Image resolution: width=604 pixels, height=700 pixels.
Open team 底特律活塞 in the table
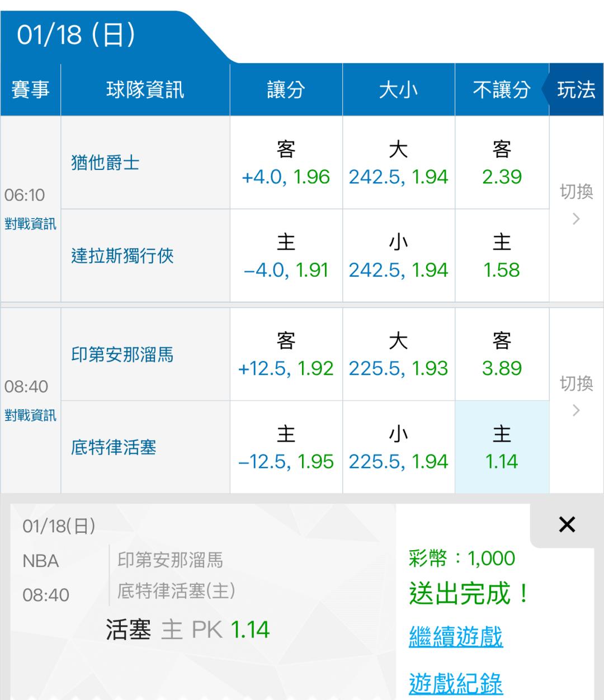coord(114,447)
